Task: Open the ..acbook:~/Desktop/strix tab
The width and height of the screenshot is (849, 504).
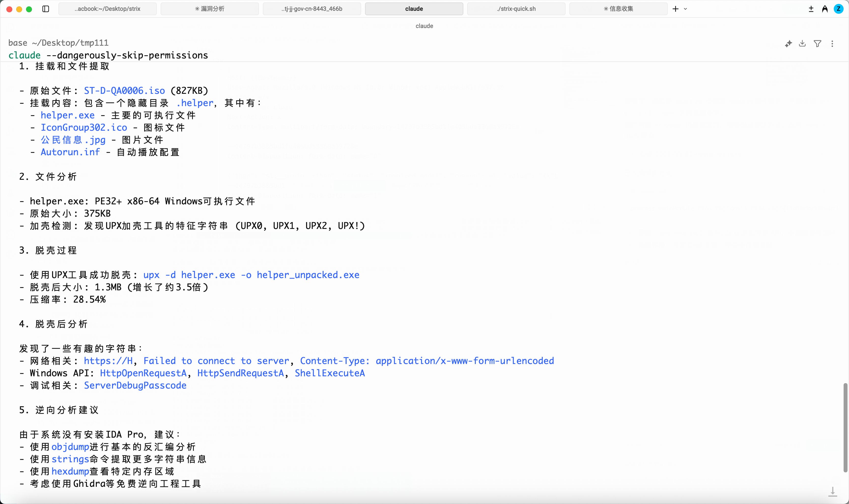Action: (x=107, y=9)
